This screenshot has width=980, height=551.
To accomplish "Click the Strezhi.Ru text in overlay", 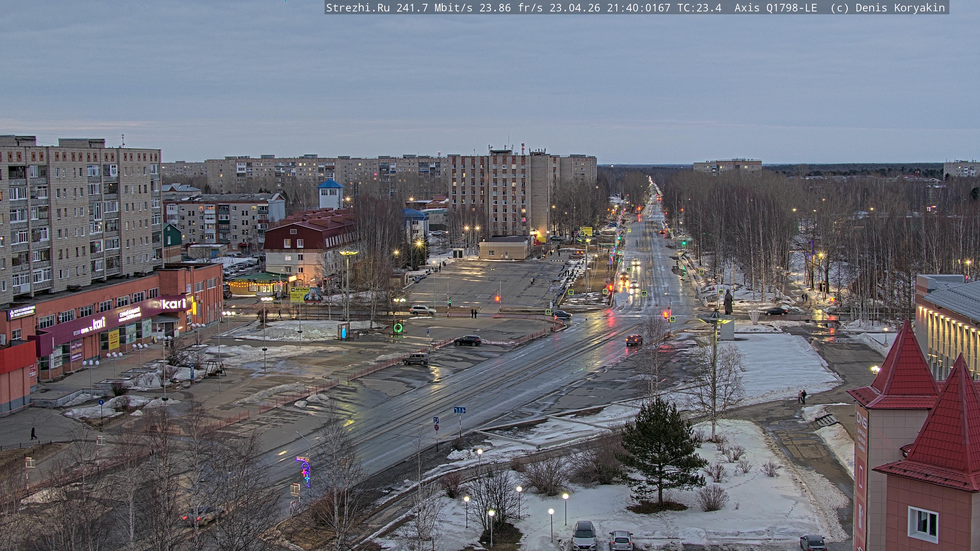I will coord(358,8).
